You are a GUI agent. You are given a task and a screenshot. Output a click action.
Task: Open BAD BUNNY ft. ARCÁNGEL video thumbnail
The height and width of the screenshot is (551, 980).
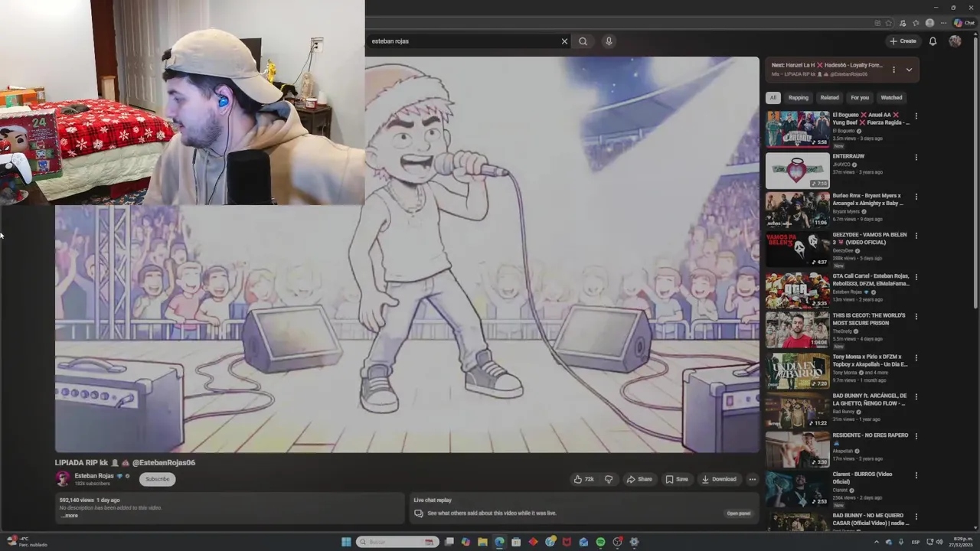click(x=797, y=410)
